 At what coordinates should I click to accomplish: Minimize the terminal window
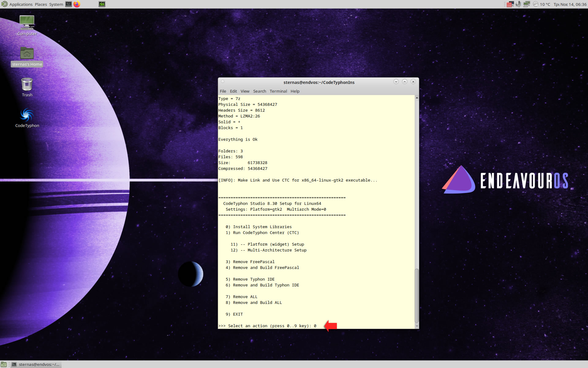(396, 82)
